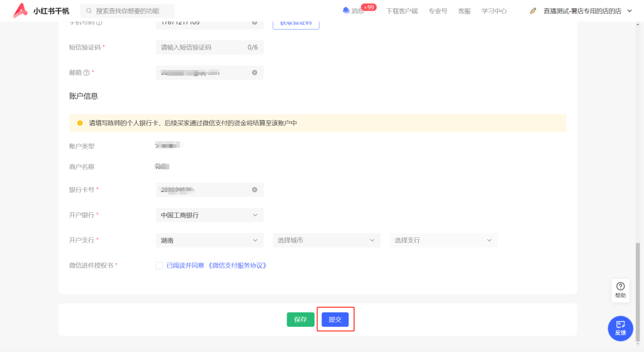The width and height of the screenshot is (644, 352).
Task: Open the 选择城市 dropdown
Action: pos(326,240)
